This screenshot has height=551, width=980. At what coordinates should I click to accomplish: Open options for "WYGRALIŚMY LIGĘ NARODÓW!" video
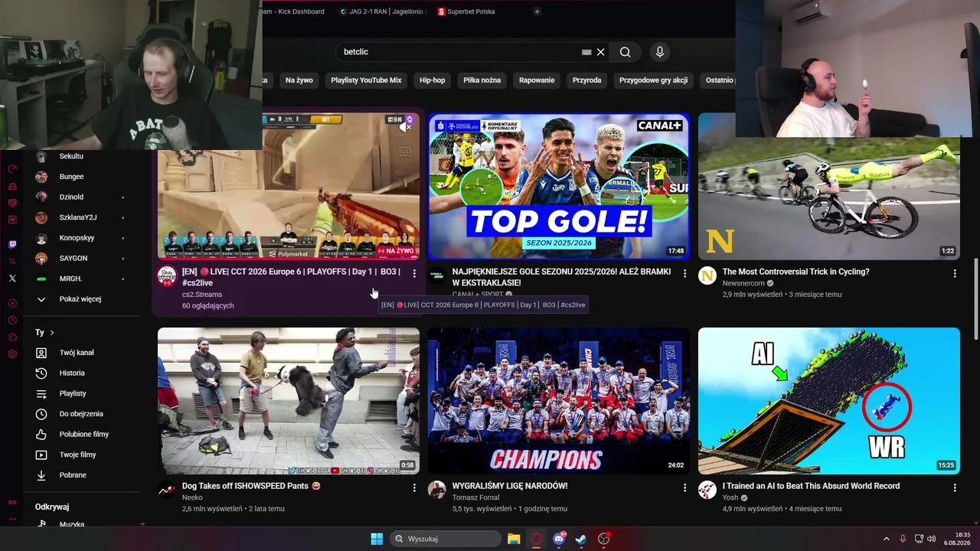pyautogui.click(x=684, y=487)
